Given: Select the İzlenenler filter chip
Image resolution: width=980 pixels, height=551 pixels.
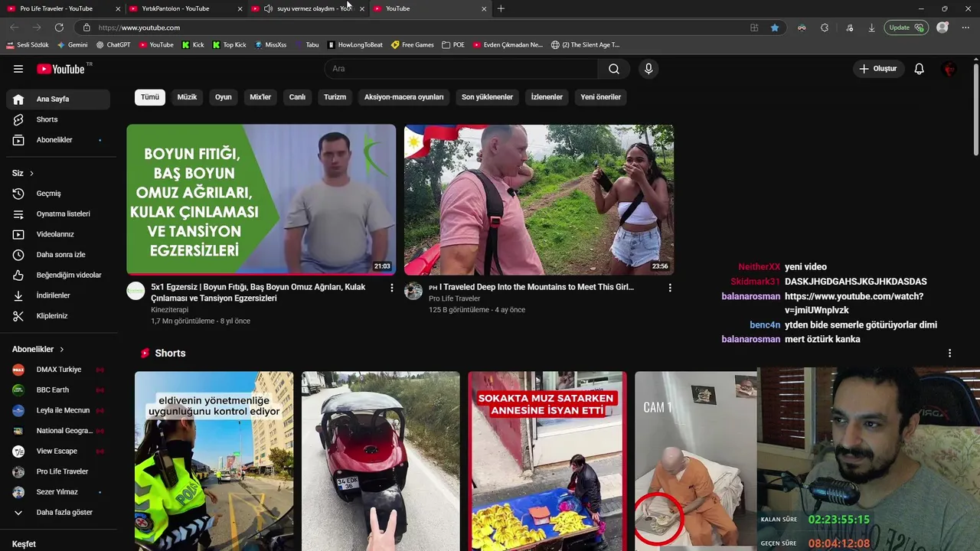Looking at the screenshot, I should [x=547, y=97].
